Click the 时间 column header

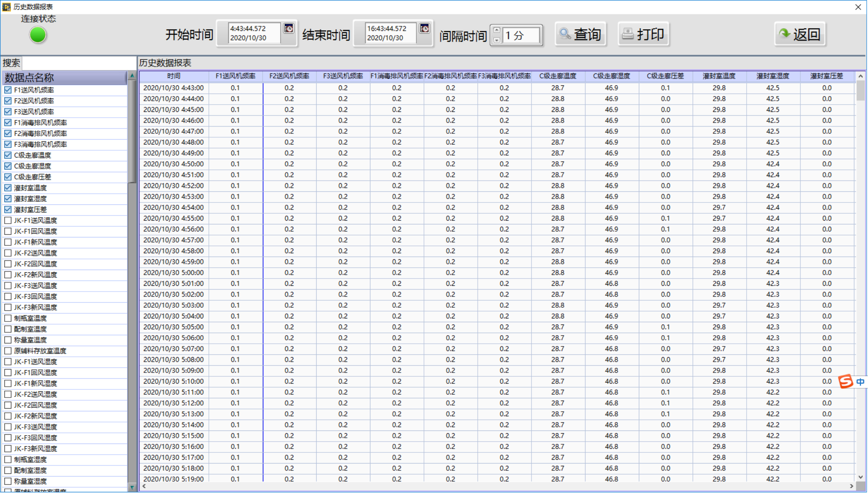tap(174, 76)
